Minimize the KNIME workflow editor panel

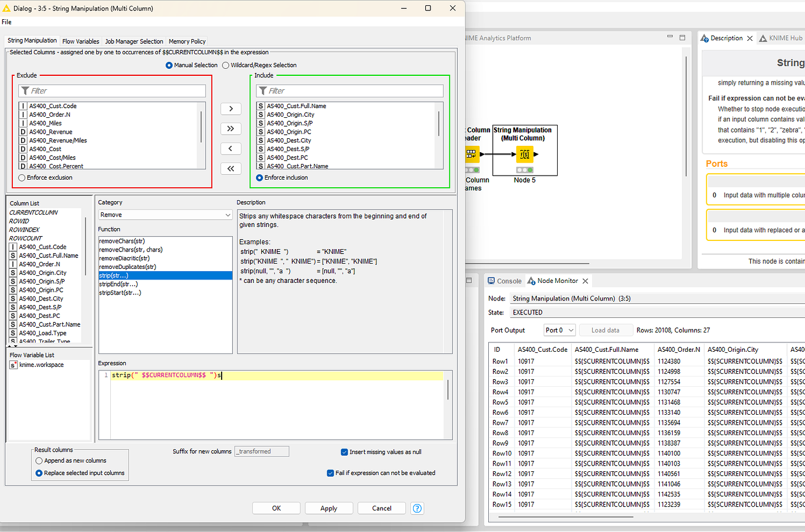(670, 37)
